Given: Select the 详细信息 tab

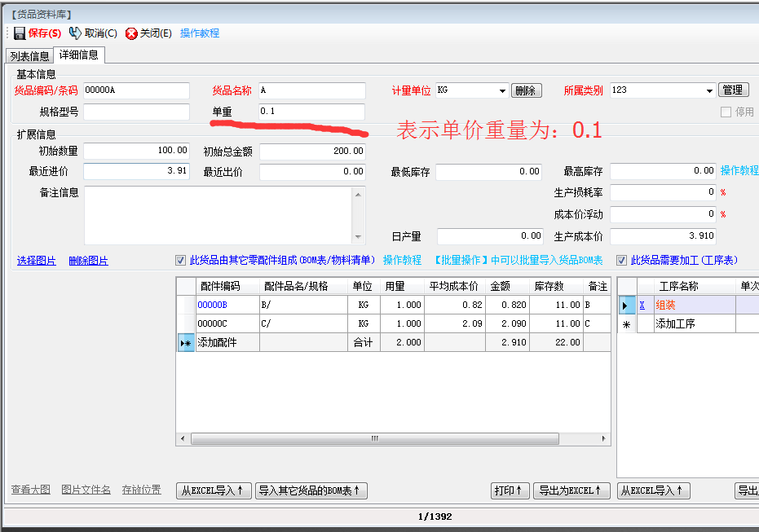Looking at the screenshot, I should point(79,55).
